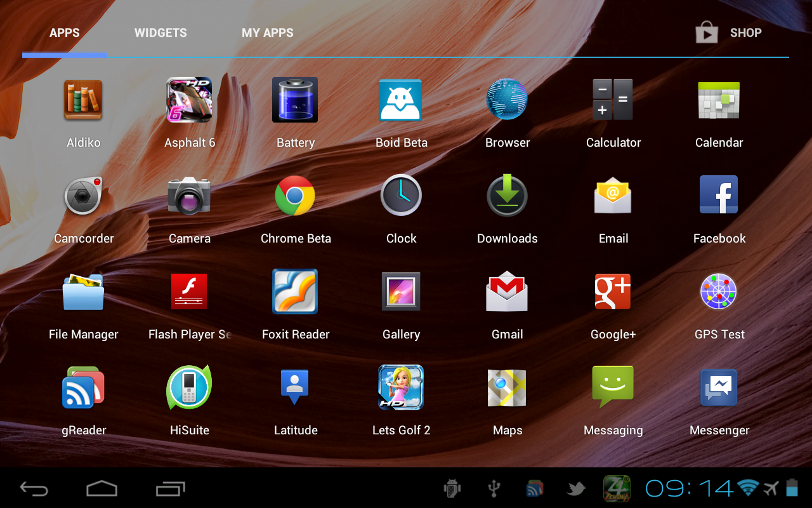This screenshot has height=508, width=812.
Task: Open the gReader notification in status bar
Action: (x=535, y=488)
